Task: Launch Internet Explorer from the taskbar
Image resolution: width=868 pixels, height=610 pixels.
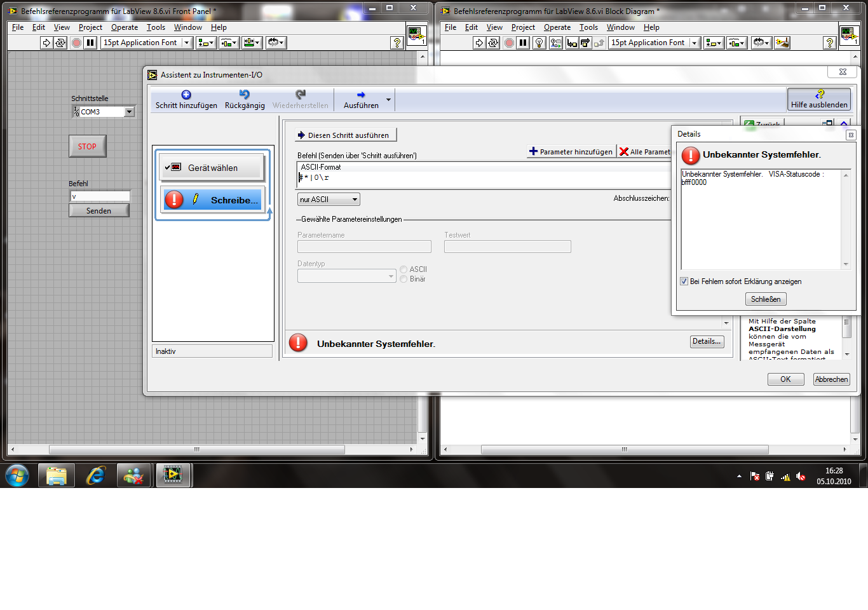Action: (95, 475)
